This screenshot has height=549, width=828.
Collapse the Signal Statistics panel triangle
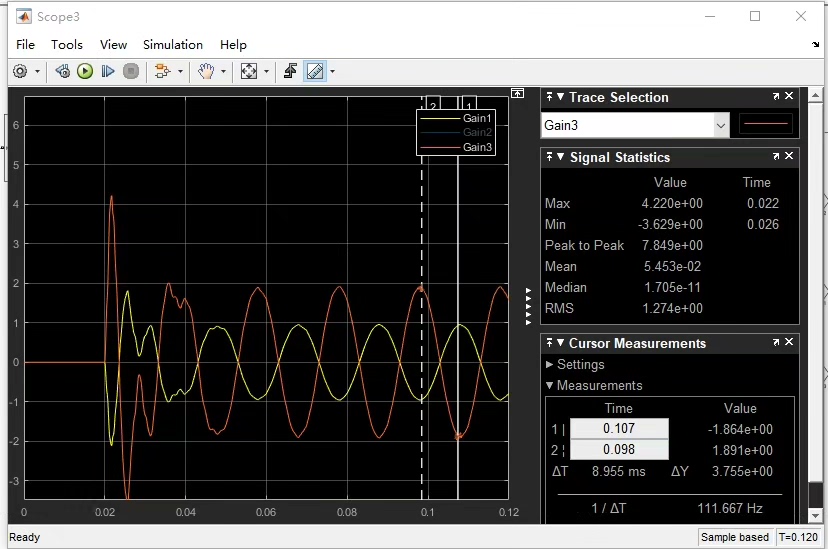pyautogui.click(x=561, y=157)
